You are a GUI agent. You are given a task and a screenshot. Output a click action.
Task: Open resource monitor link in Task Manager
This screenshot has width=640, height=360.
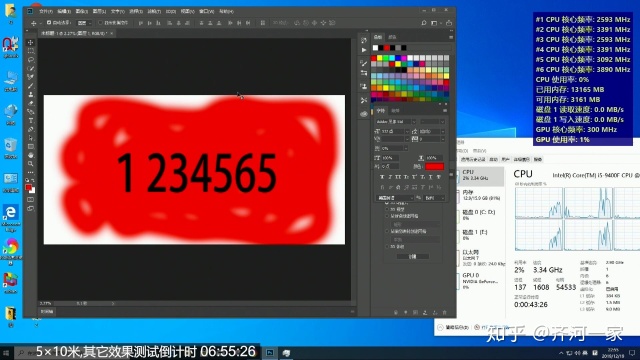tap(492, 327)
